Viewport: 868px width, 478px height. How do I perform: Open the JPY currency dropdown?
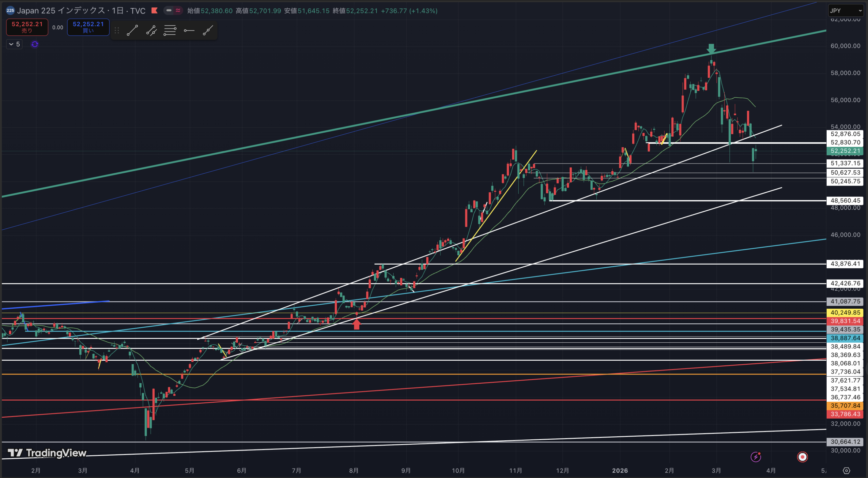846,11
